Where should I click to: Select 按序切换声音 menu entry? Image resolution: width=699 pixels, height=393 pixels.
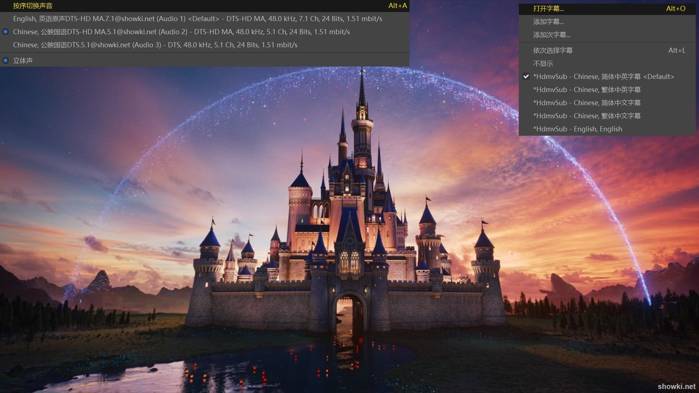pyautogui.click(x=205, y=6)
